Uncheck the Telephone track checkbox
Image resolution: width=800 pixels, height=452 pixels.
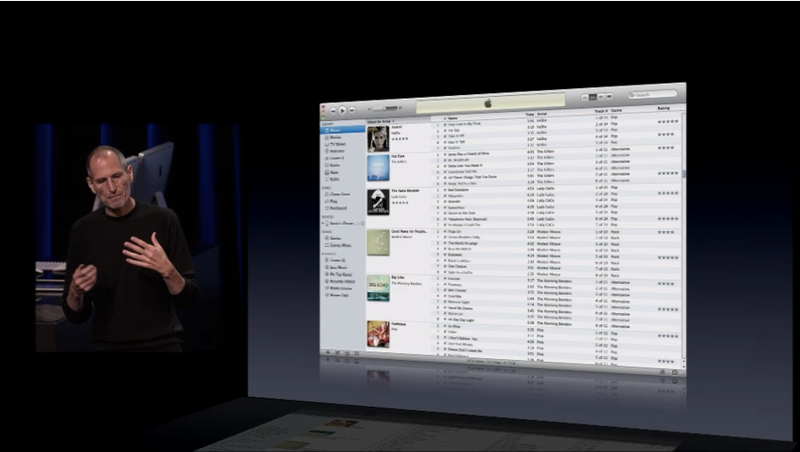[x=445, y=219]
